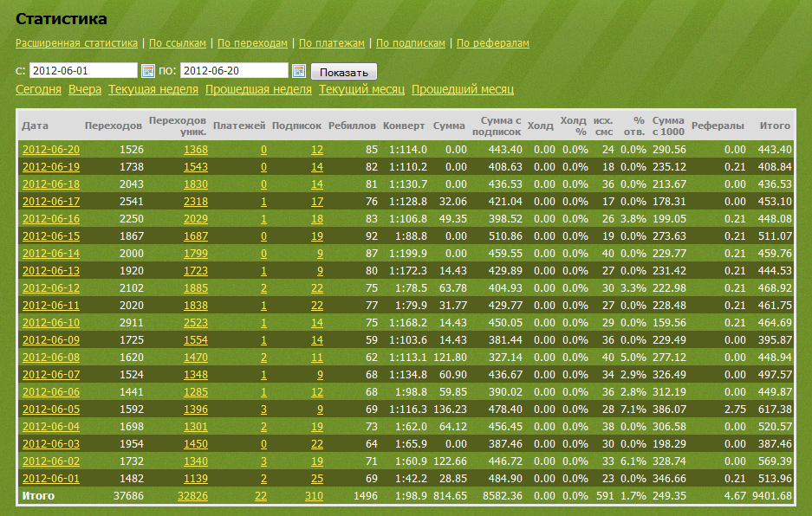
Task: Open unique visits 2523 link
Action: coord(196,323)
